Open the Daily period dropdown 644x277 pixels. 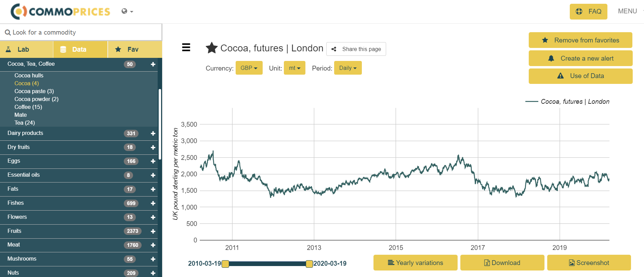[x=348, y=68]
